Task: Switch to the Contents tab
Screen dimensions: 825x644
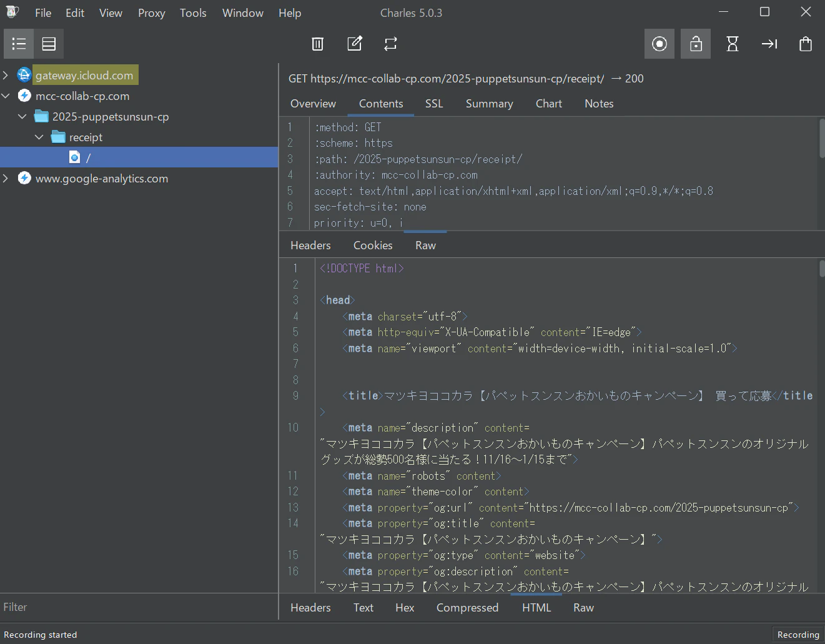Action: tap(381, 104)
